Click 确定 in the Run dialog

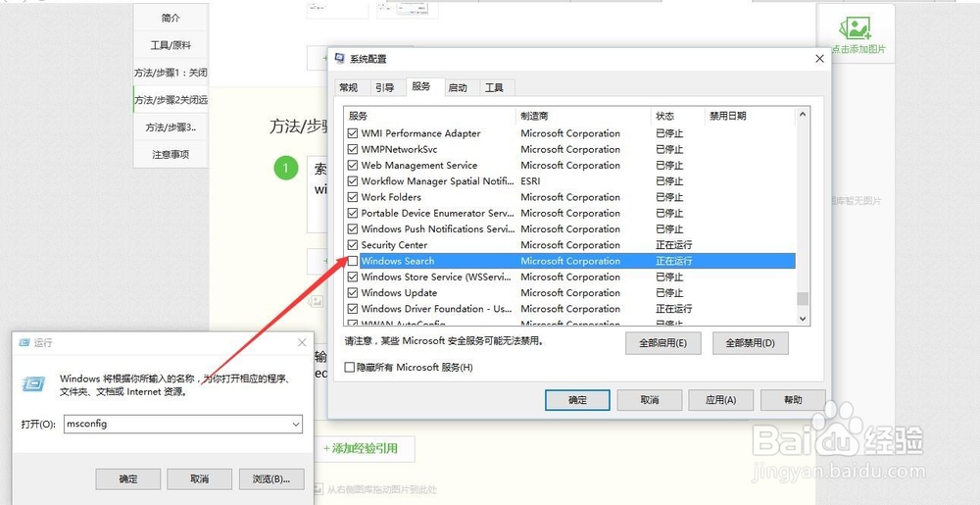[x=128, y=480]
